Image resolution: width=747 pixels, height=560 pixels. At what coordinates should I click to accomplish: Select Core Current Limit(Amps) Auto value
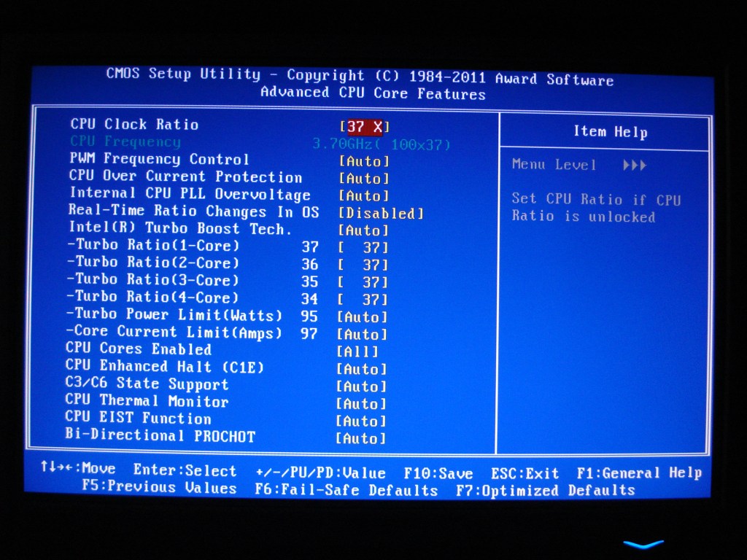[362, 335]
